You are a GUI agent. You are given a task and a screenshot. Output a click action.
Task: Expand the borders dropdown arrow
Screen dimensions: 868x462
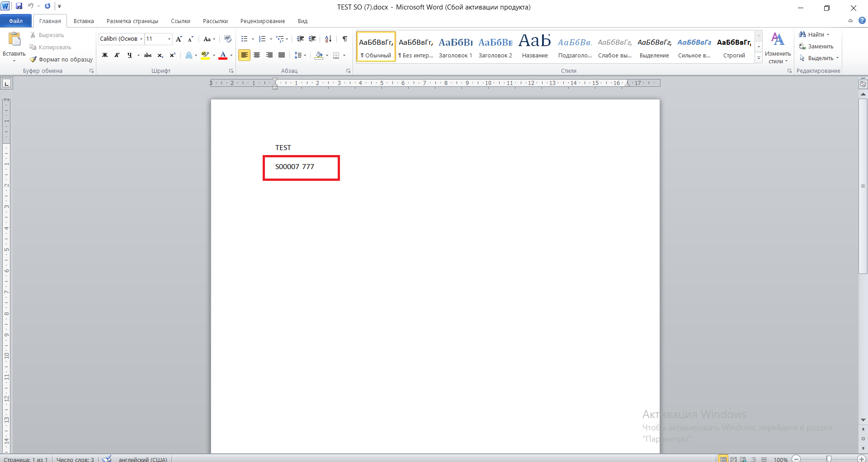click(x=344, y=55)
